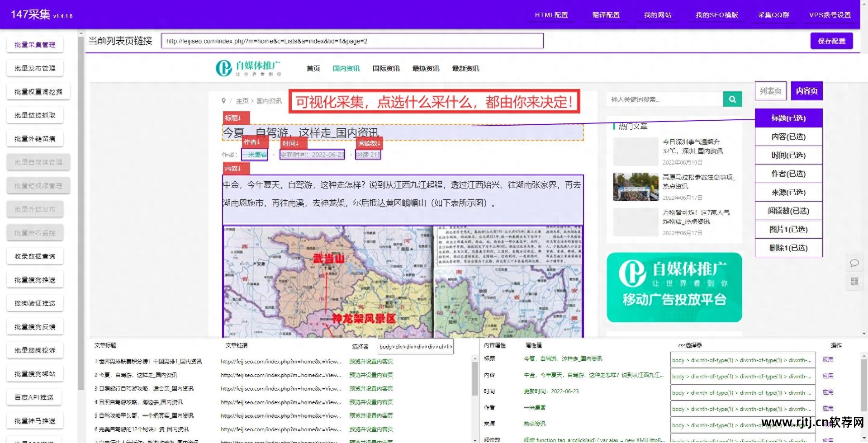This screenshot has width=868, height=443.
Task: Toggle the 来源(已选) selection field
Action: [788, 192]
